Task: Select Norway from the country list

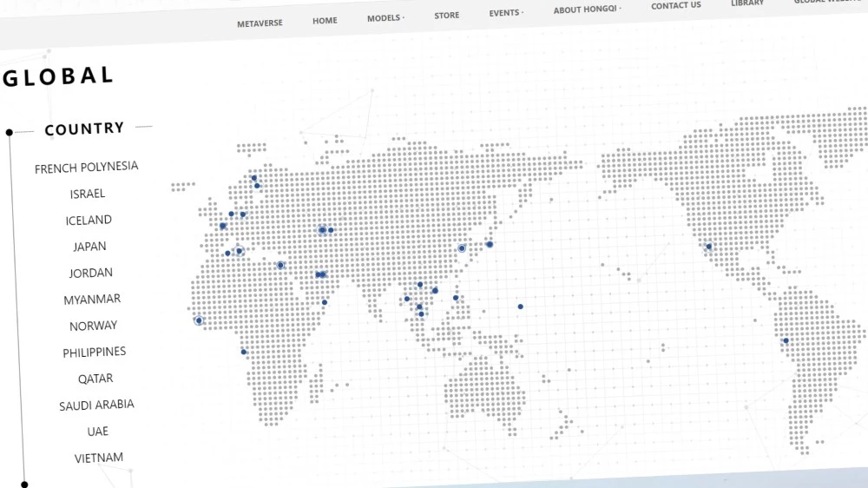Action: point(93,326)
